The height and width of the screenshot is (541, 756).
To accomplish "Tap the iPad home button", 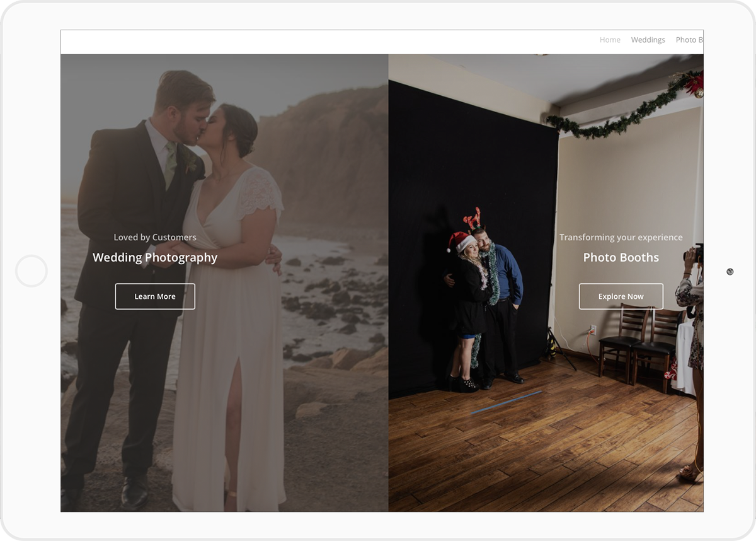I will (31, 271).
